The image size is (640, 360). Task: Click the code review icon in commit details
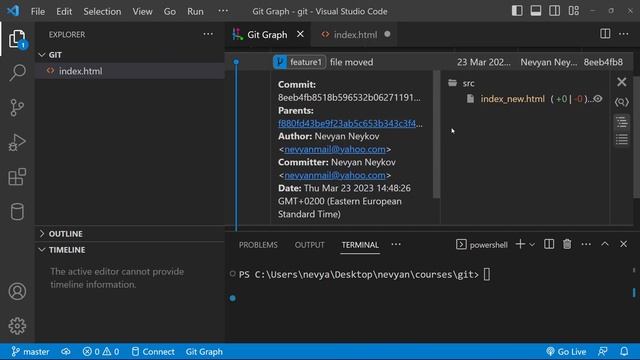[x=622, y=102]
